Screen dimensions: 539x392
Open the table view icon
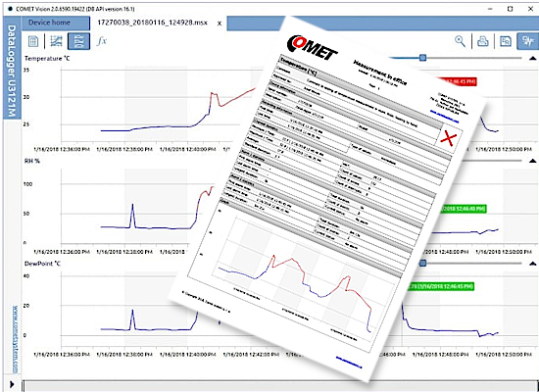(33, 41)
